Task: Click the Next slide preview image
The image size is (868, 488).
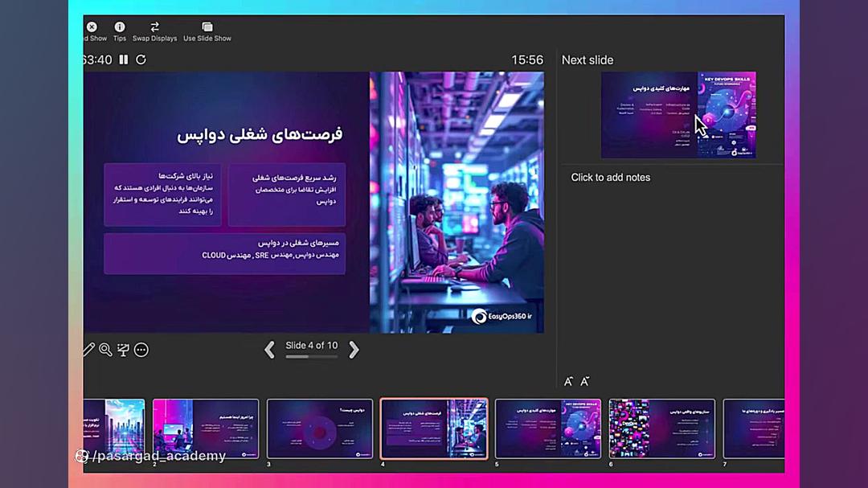Action: click(x=678, y=115)
